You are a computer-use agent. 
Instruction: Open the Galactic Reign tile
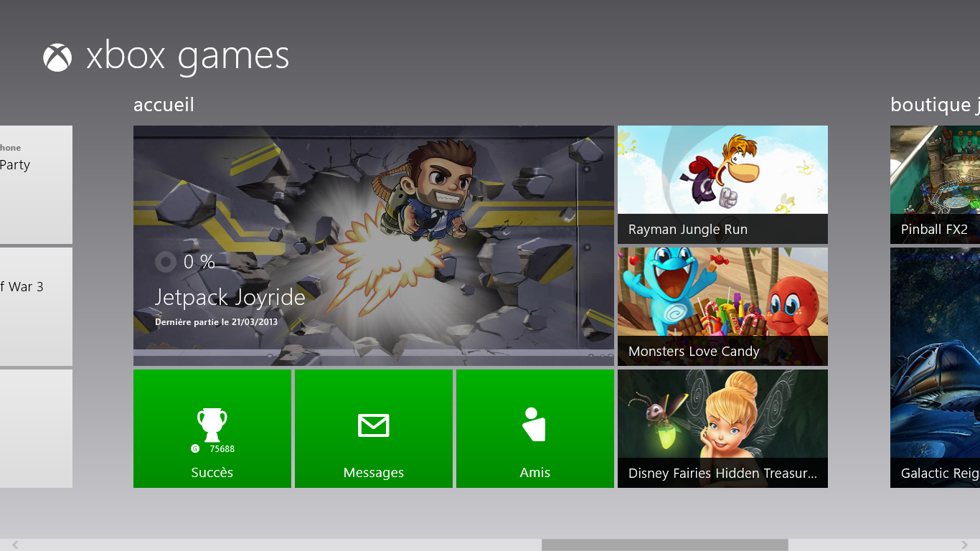(935, 367)
